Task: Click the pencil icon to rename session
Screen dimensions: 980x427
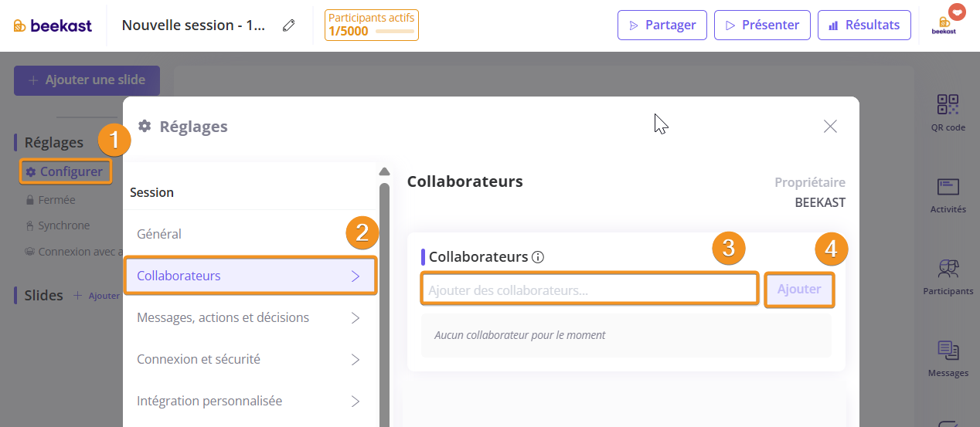Action: (x=289, y=25)
